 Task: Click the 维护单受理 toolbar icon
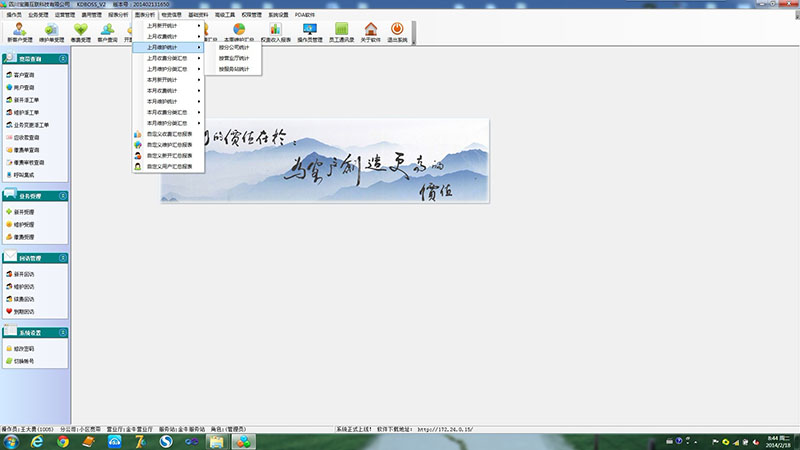pyautogui.click(x=52, y=33)
